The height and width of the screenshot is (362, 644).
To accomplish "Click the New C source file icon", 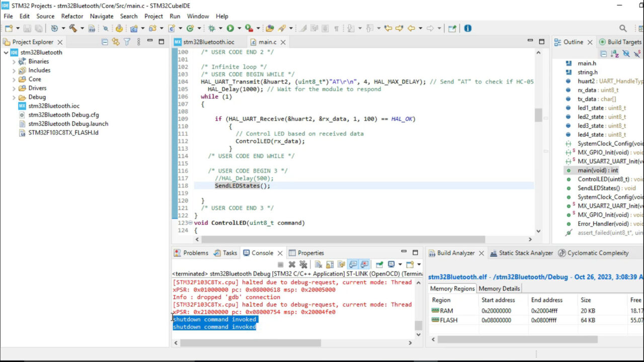I will [172, 29].
